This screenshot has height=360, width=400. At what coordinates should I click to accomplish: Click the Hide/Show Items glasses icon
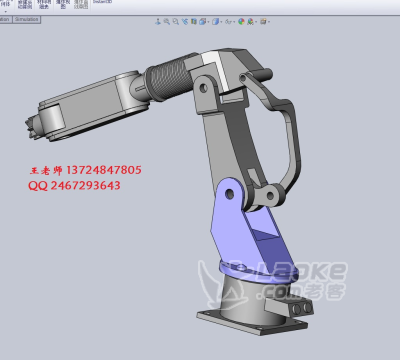pyautogui.click(x=228, y=22)
